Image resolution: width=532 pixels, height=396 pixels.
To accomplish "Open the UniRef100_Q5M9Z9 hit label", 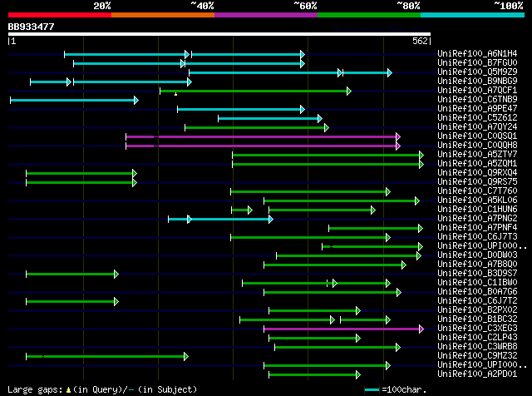I will tap(477, 72).
